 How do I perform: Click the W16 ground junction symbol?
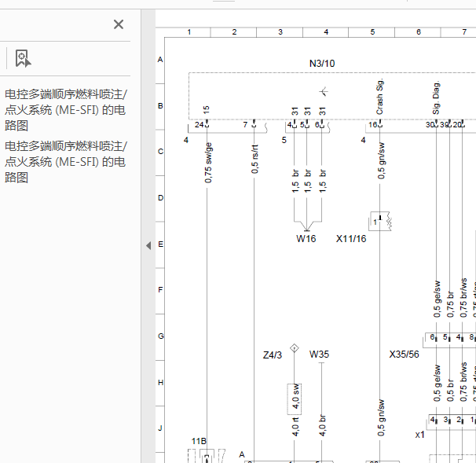tap(307, 226)
